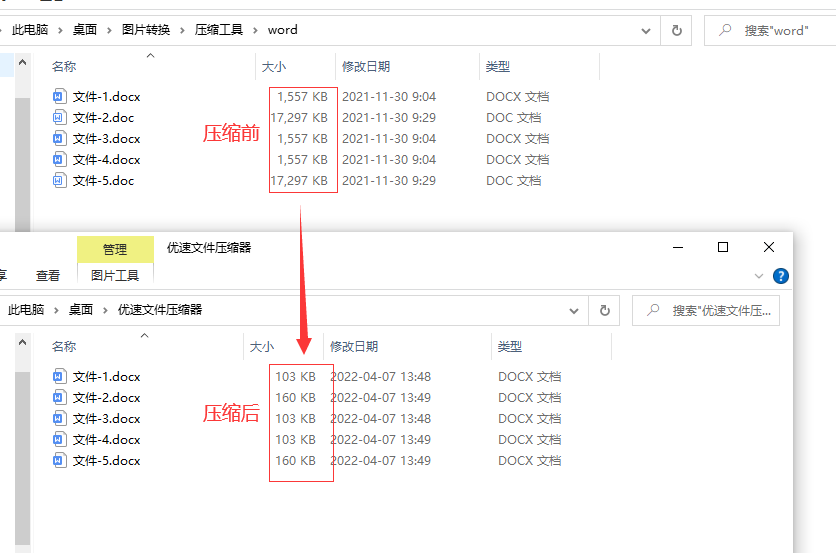Minimize the 优速文件压缩器 window

pyautogui.click(x=678, y=247)
